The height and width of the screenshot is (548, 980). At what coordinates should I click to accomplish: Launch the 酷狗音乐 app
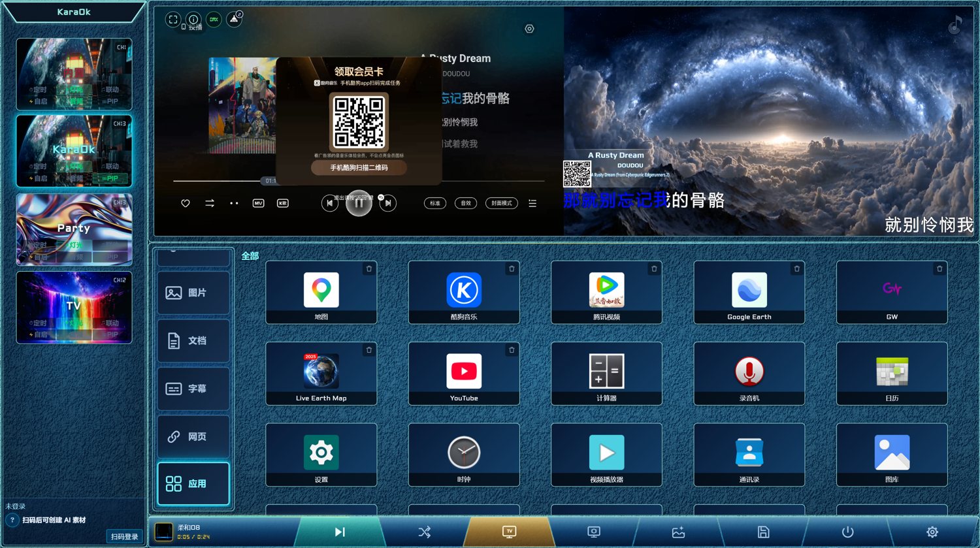(464, 293)
